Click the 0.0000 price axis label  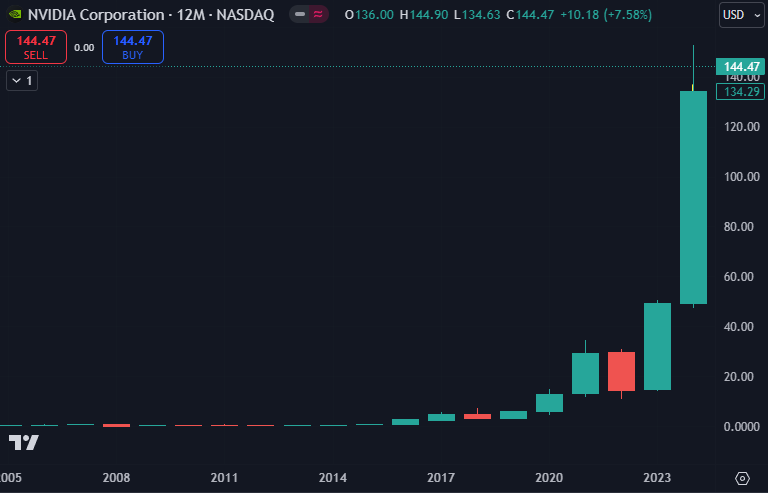pyautogui.click(x=742, y=427)
